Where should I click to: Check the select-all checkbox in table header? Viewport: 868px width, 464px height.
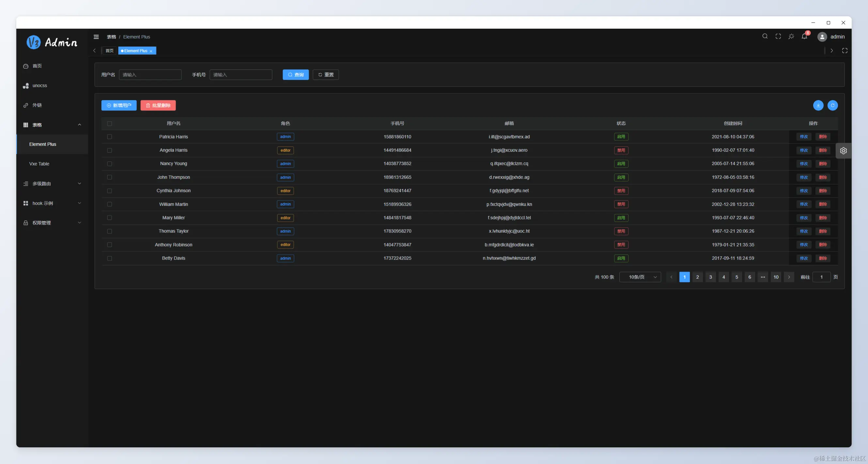click(x=110, y=123)
